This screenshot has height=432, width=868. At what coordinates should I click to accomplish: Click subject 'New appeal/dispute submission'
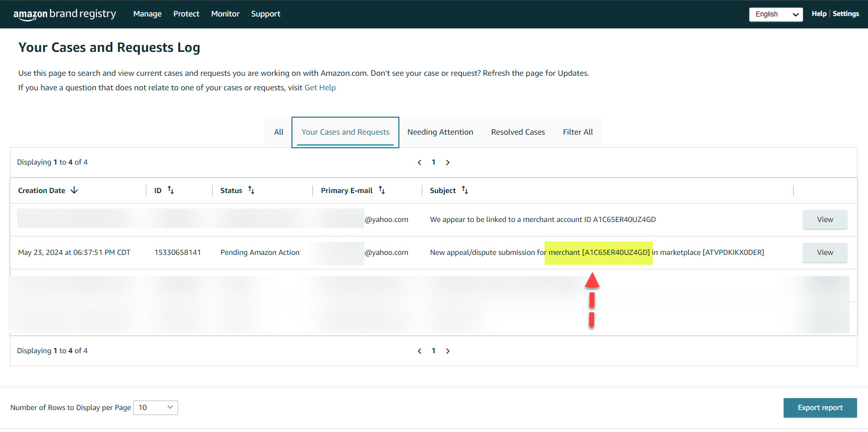(x=597, y=252)
